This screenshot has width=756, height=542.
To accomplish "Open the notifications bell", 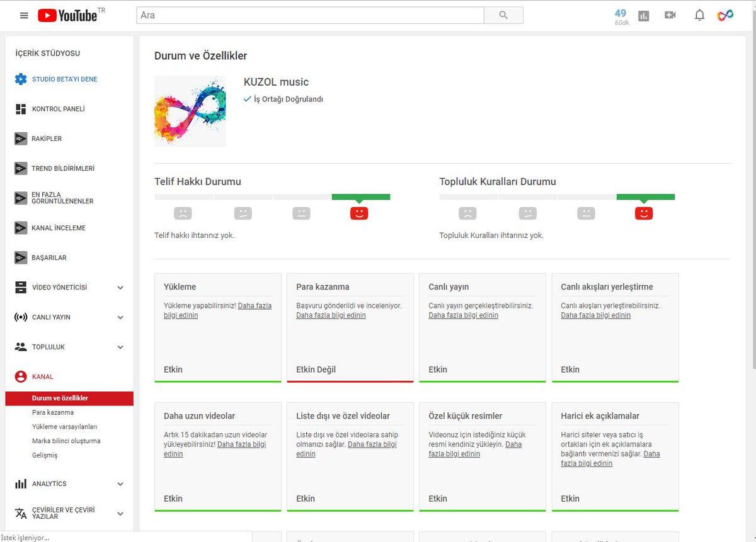I will (x=699, y=15).
